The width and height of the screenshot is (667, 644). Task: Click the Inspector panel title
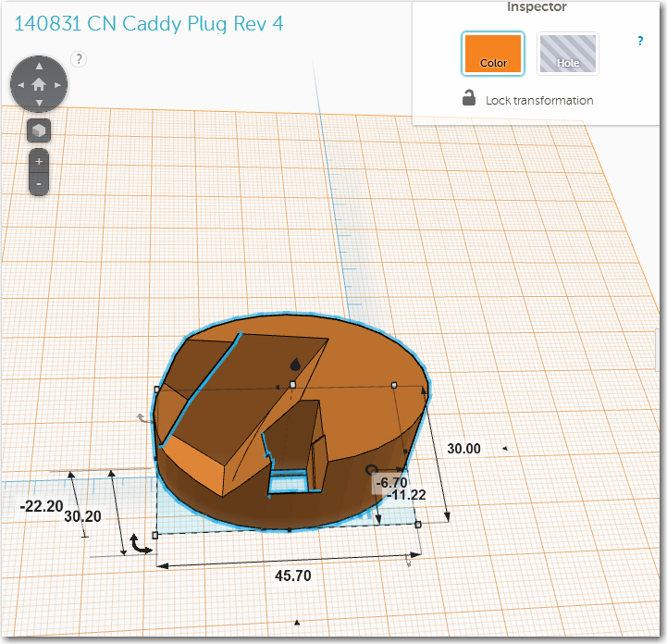tap(537, 6)
